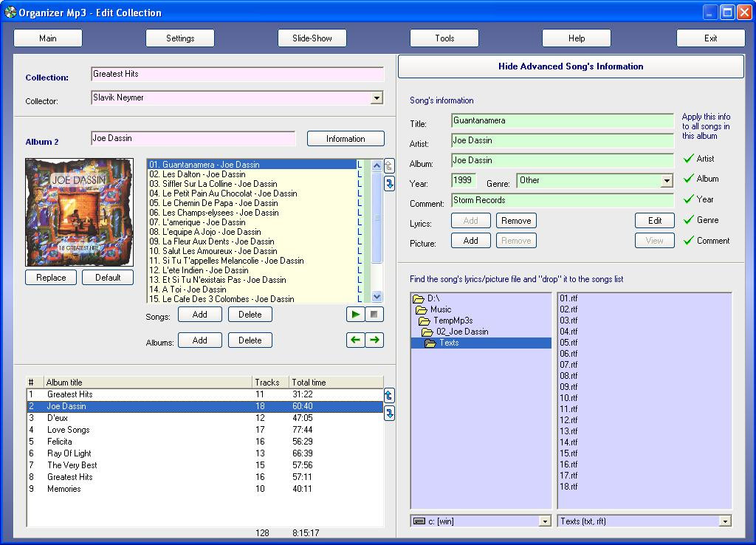This screenshot has height=545, width=756.
Task: Open the Collector dropdown
Action: pyautogui.click(x=377, y=98)
